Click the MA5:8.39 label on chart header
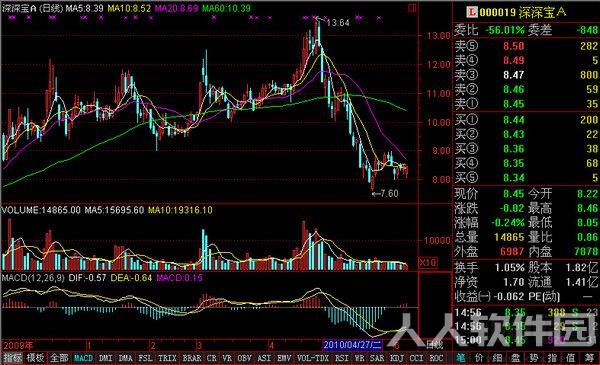The width and height of the screenshot is (600, 365). pyautogui.click(x=84, y=8)
